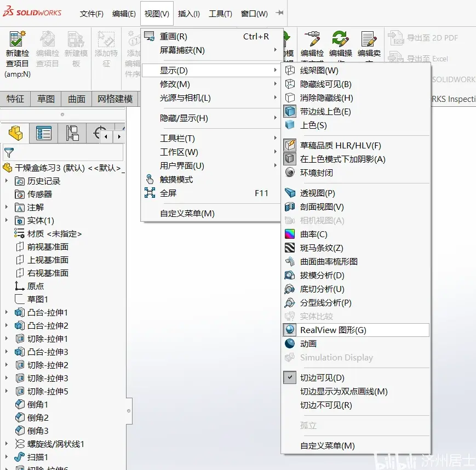The image size is (476, 470).
Task: Toggle 切边可见(D) checkbox
Action: (x=290, y=378)
